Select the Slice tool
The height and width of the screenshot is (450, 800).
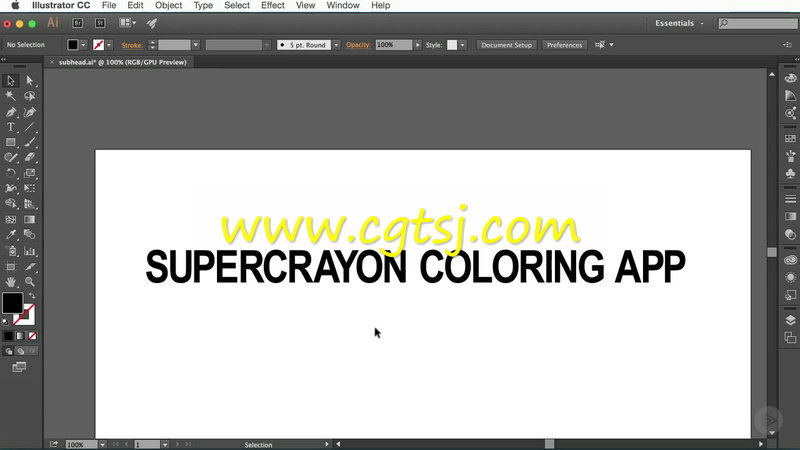coord(30,266)
